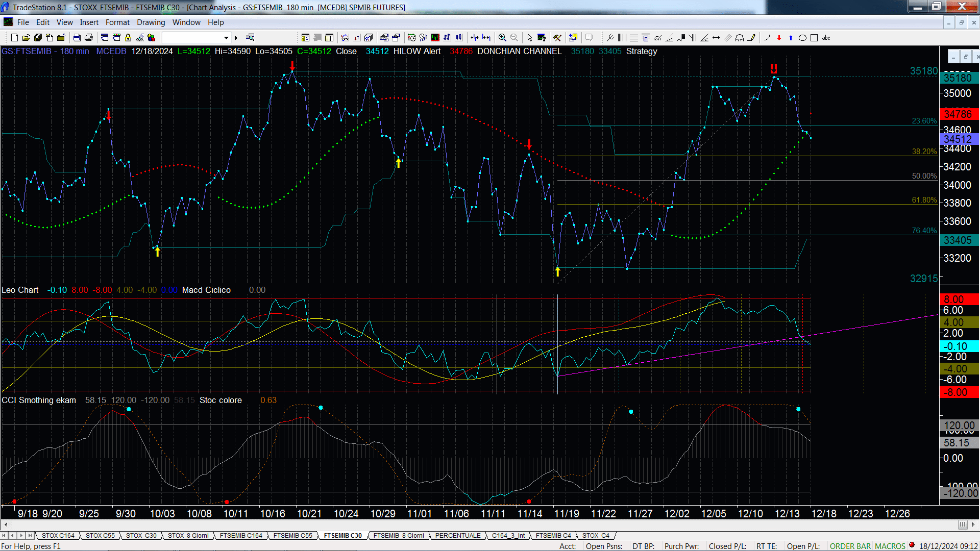Viewport: 980px width, 551px height.
Task: Click MACROS in status bar
Action: pyautogui.click(x=890, y=546)
